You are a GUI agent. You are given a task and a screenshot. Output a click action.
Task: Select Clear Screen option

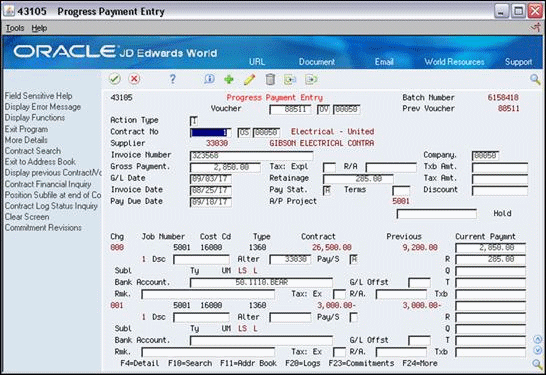coord(27,217)
